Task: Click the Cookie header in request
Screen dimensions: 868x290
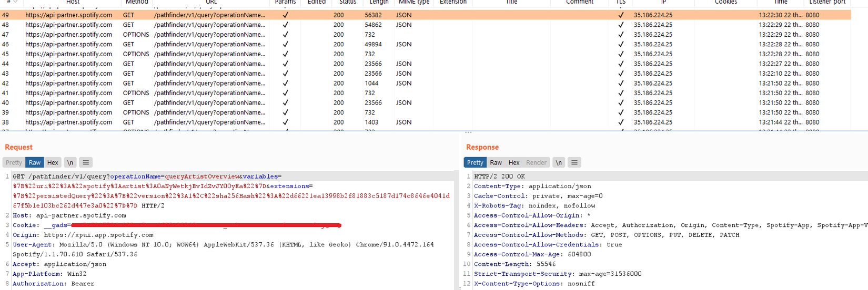Action: pos(177,225)
